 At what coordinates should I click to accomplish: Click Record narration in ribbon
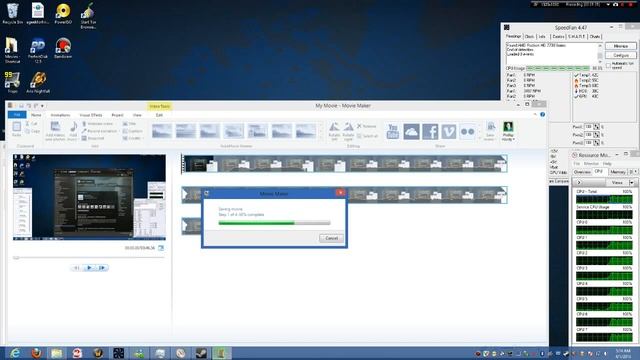click(99, 131)
